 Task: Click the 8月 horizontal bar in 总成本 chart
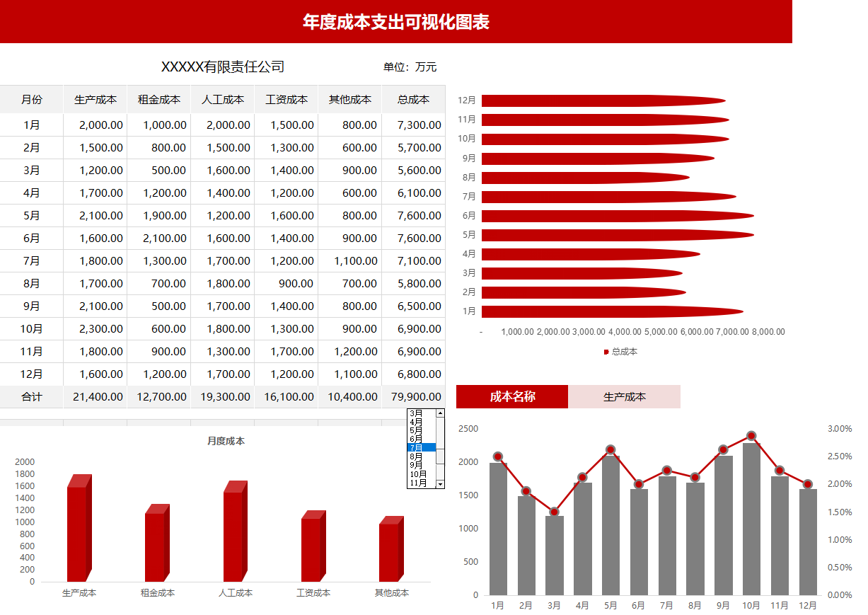point(586,177)
